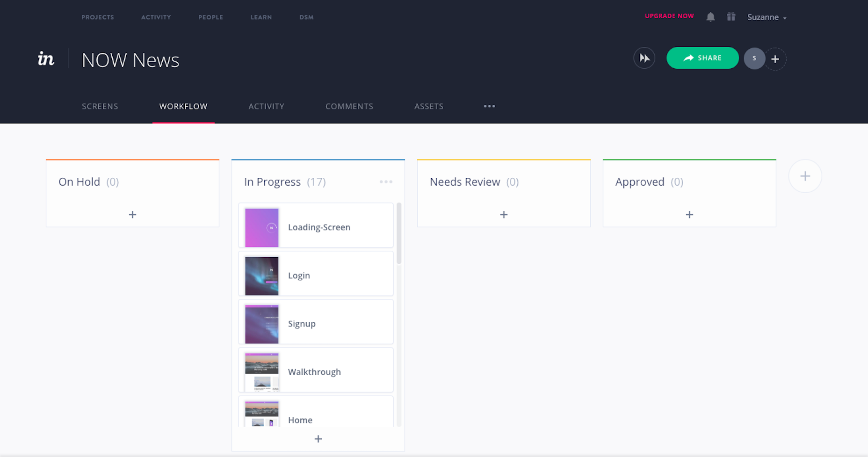The image size is (868, 457).
Task: Open the People menu
Action: pyautogui.click(x=210, y=17)
